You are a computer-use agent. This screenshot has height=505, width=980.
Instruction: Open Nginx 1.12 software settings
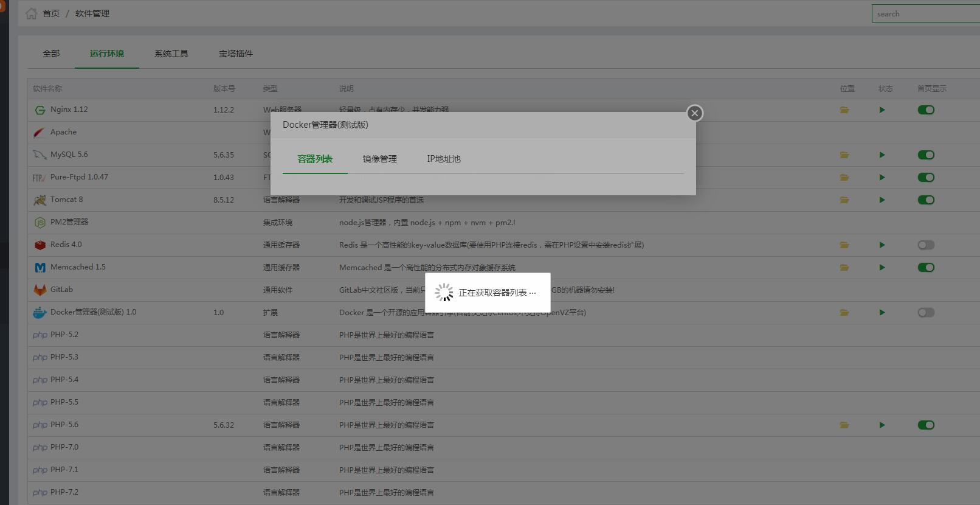[x=69, y=110]
